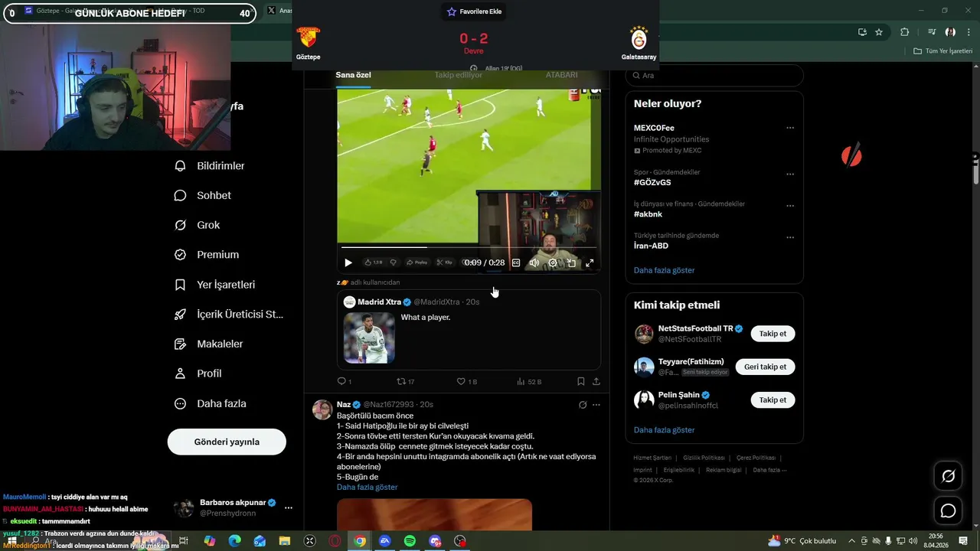Expand Daha fazla menu in sidebar

(211, 403)
